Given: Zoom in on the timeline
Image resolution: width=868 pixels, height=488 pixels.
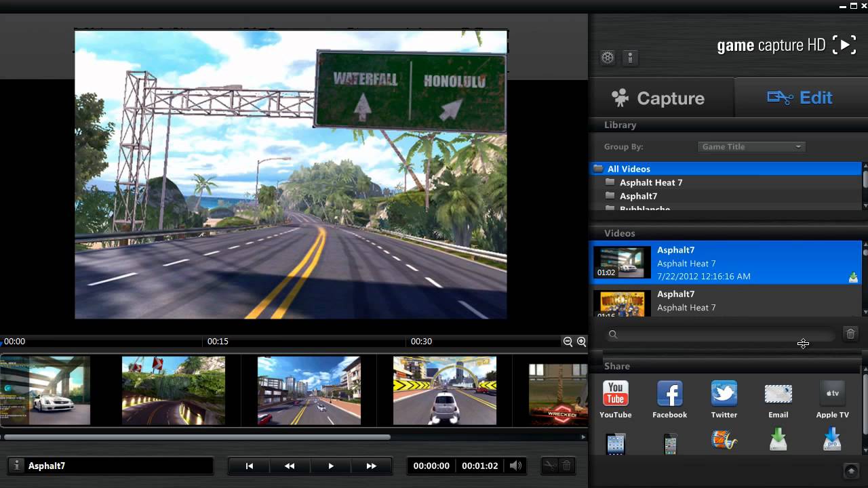Looking at the screenshot, I should [581, 342].
